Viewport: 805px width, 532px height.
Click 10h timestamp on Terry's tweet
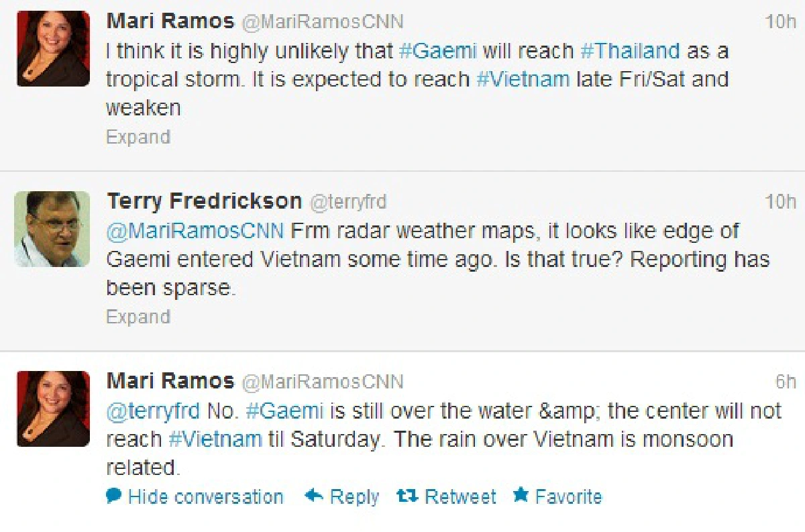coord(781,201)
